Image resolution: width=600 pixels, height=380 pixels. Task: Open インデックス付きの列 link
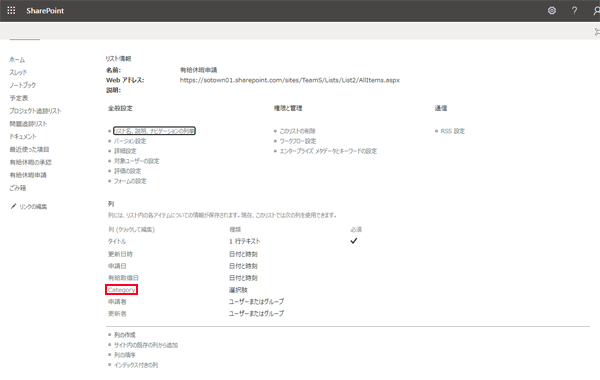(x=136, y=365)
